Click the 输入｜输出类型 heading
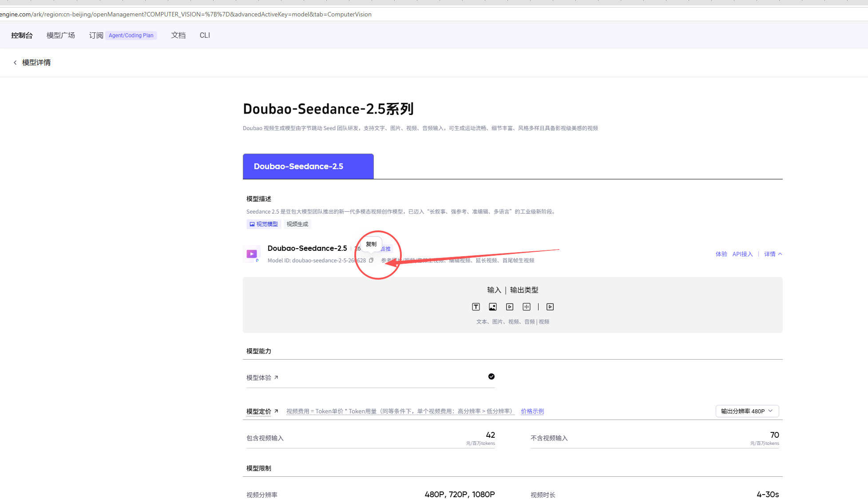Screen dimensions: 868x499 coord(513,290)
